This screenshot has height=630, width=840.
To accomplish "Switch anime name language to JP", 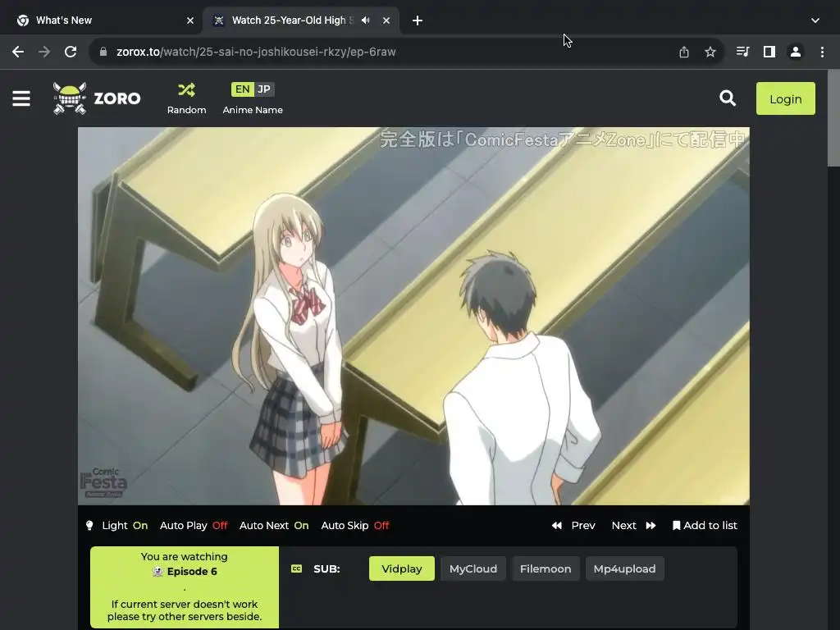I will [x=263, y=89].
